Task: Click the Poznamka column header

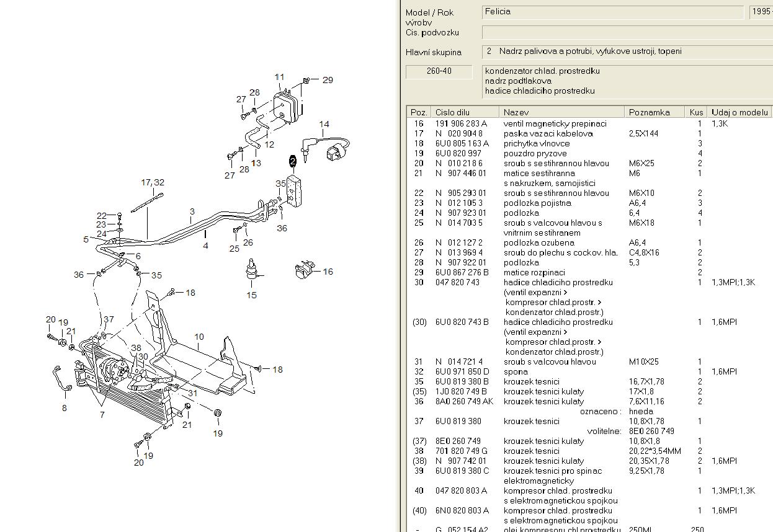Action: [x=655, y=112]
